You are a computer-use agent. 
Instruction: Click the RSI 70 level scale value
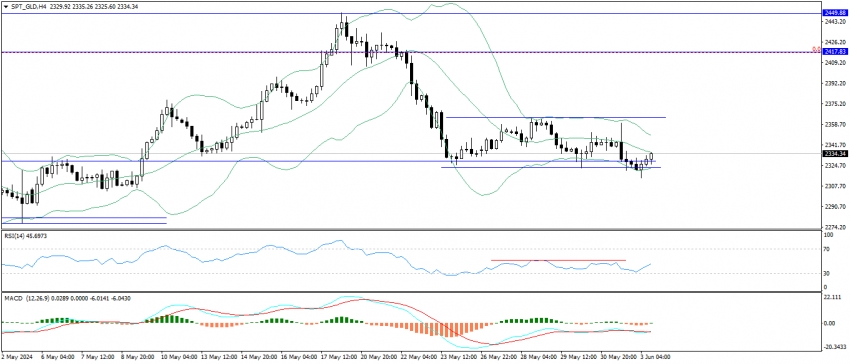click(827, 250)
